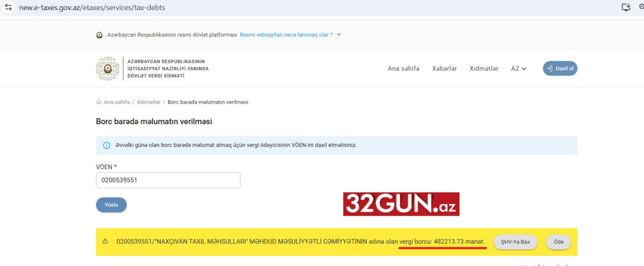
Task: Click the Xidmətlər breadcrumb link
Action: [x=148, y=102]
